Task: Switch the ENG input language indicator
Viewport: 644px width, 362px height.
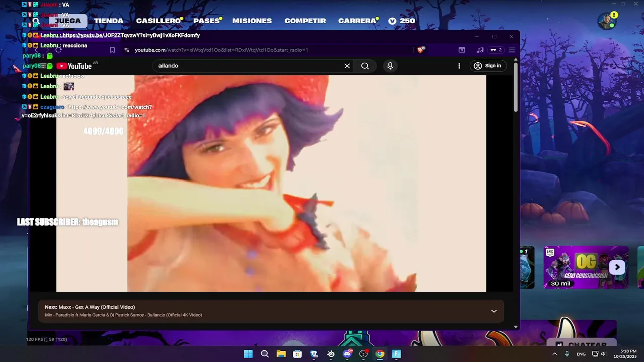Action: tap(581, 354)
